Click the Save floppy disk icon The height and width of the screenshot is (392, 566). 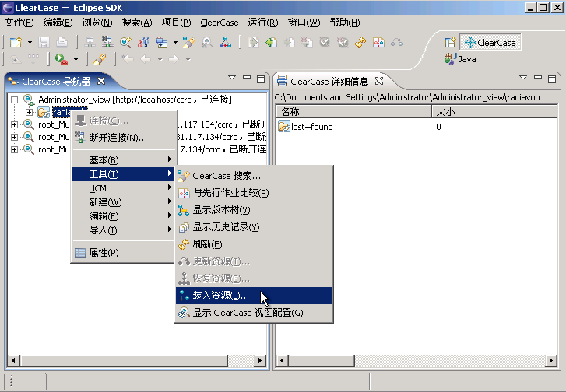point(44,43)
